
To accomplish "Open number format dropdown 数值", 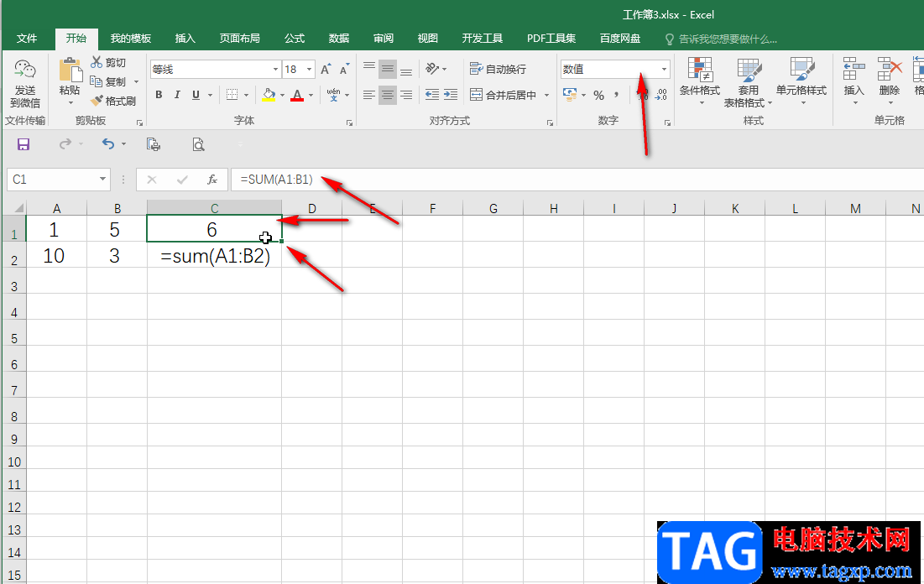I will pyautogui.click(x=664, y=70).
